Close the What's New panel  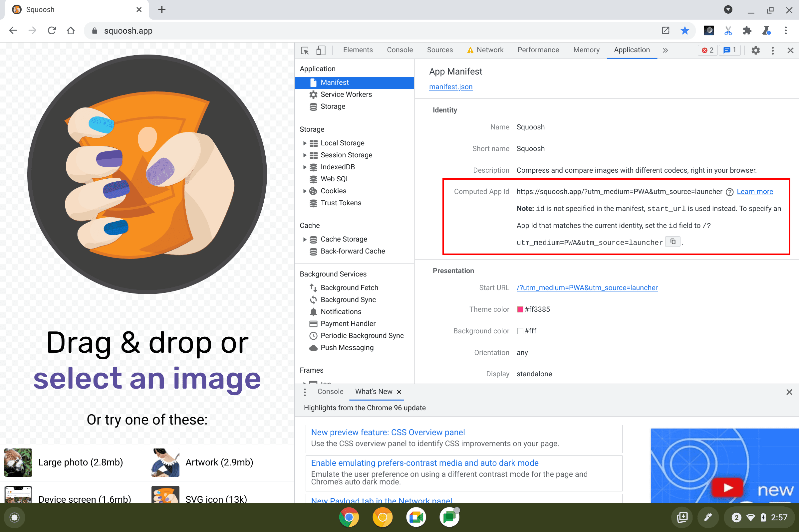tap(400, 392)
